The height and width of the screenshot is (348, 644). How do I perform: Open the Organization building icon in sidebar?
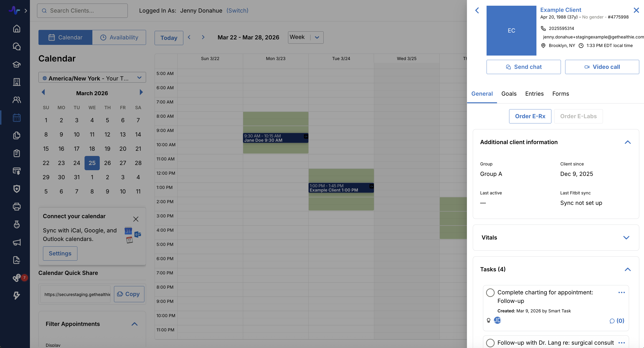pos(16,82)
